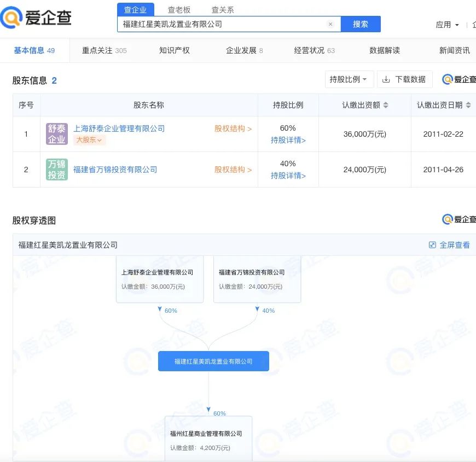Click the 股权穿透图 section heading
476x462 pixels.
[34, 220]
